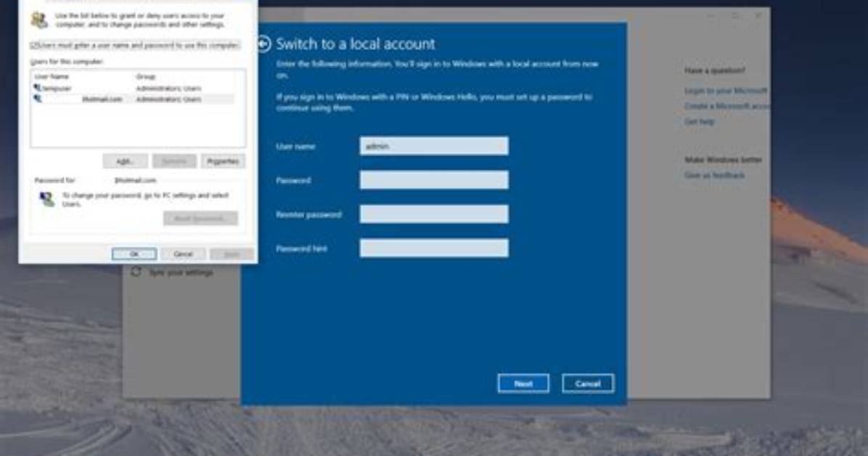Click Cancel in the User Accounts window
This screenshot has height=456, width=868.
(x=183, y=253)
